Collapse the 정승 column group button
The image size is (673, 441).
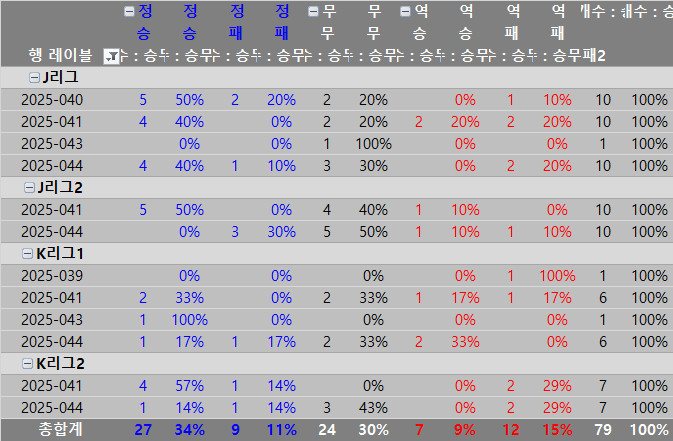pyautogui.click(x=129, y=12)
